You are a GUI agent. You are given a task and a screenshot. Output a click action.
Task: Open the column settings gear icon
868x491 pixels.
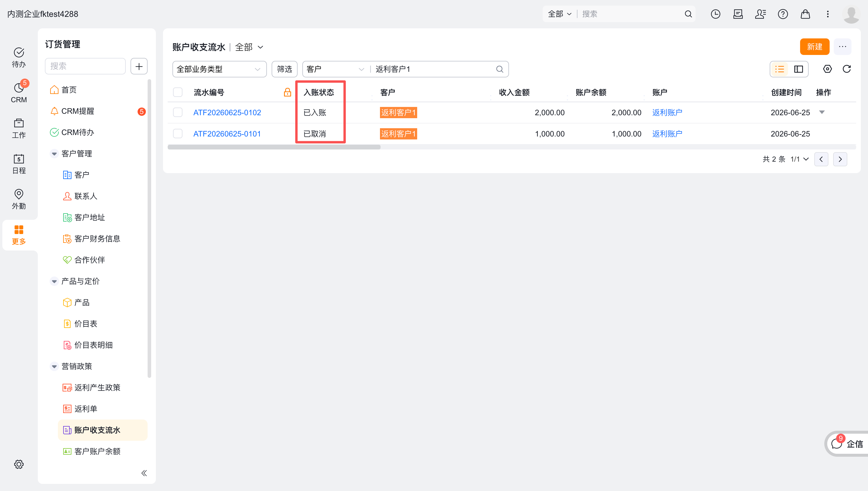pos(827,69)
